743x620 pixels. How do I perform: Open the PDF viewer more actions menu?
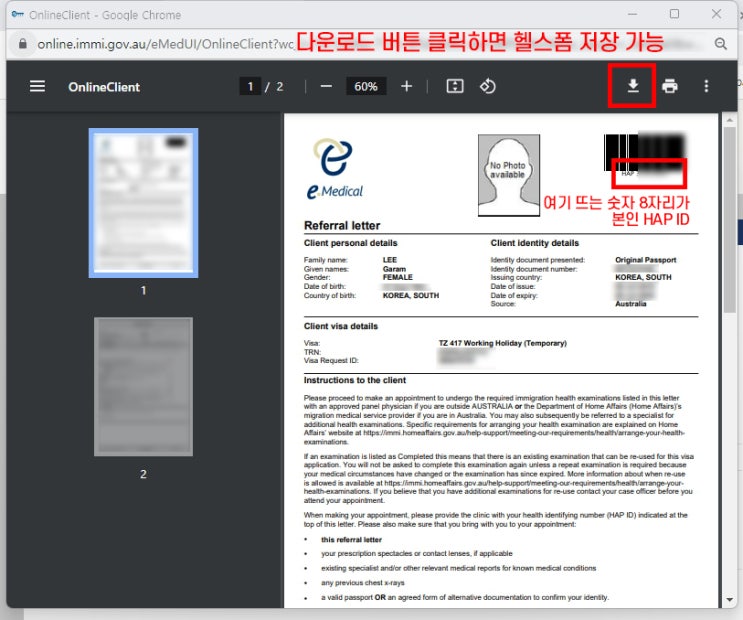pyautogui.click(x=706, y=86)
